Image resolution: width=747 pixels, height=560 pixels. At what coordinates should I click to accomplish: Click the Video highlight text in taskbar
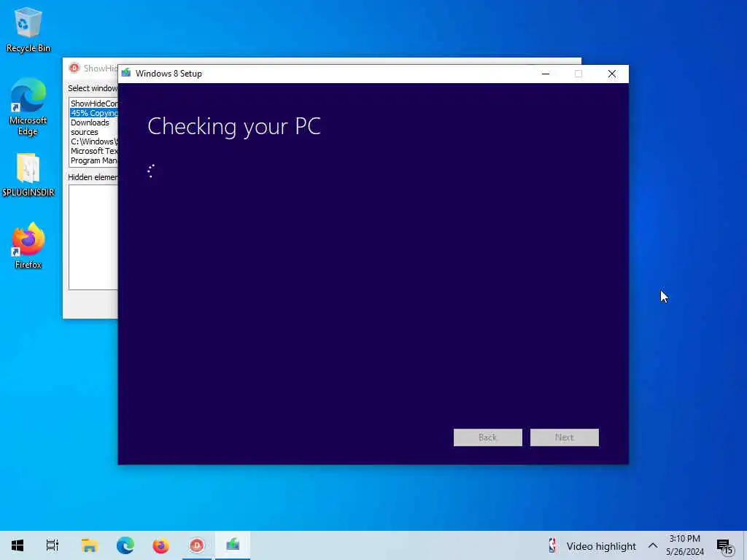pos(601,546)
